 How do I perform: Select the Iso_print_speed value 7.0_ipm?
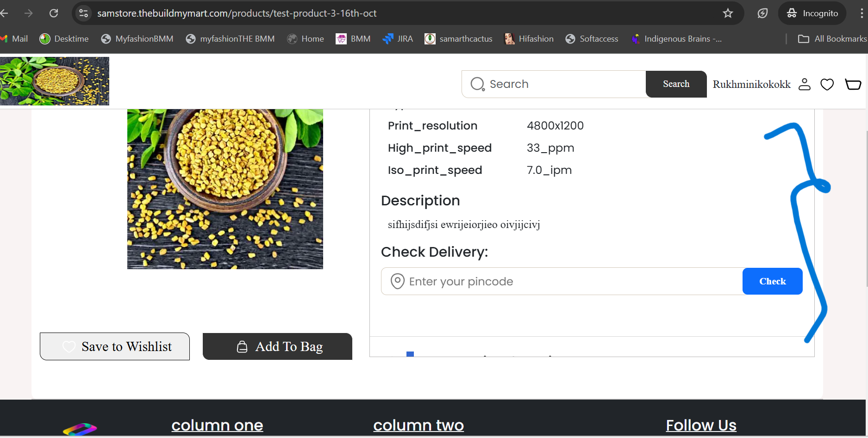tap(549, 170)
